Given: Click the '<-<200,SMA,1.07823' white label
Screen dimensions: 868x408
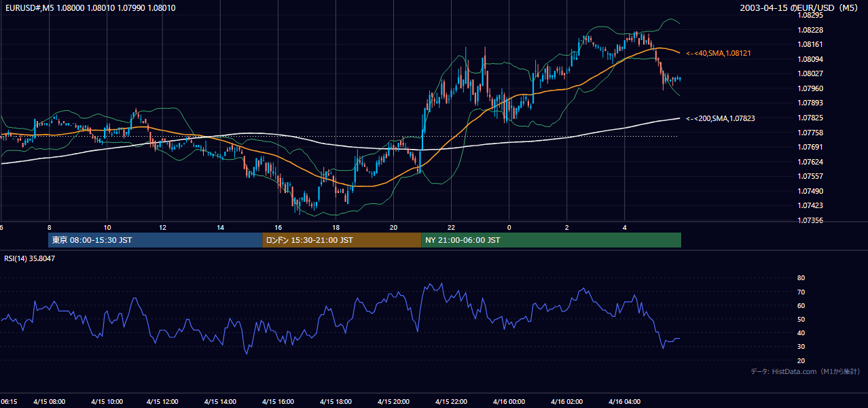Looking at the screenshot, I should (x=721, y=118).
